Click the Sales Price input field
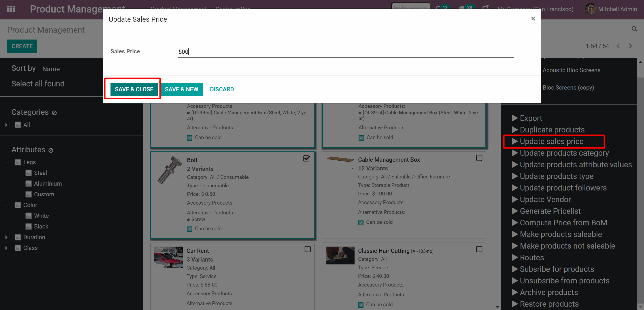This screenshot has width=644, height=310. (345, 52)
